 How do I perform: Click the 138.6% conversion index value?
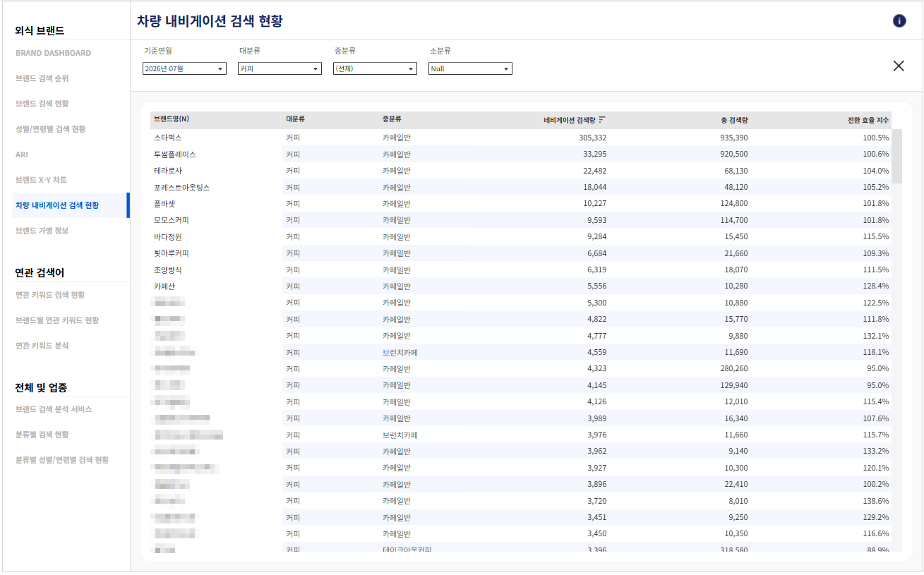(x=876, y=501)
